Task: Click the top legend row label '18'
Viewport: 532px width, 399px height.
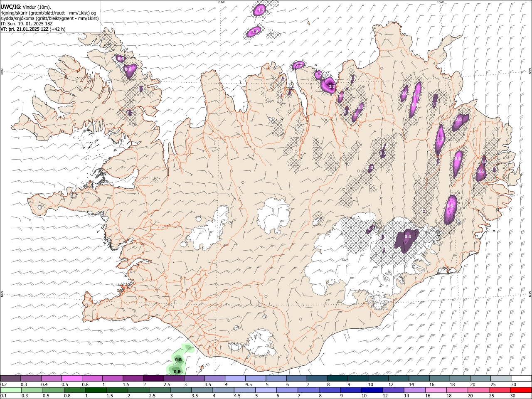Action: tap(452, 384)
